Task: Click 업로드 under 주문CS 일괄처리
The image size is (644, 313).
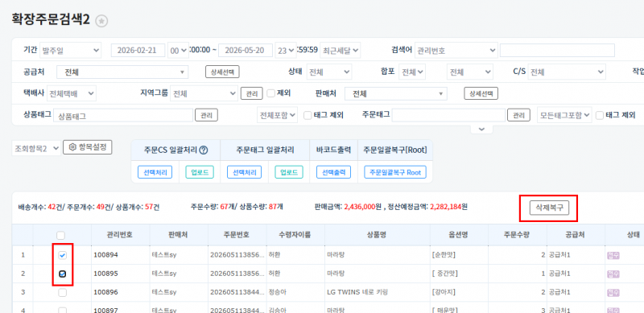Action: [200, 172]
